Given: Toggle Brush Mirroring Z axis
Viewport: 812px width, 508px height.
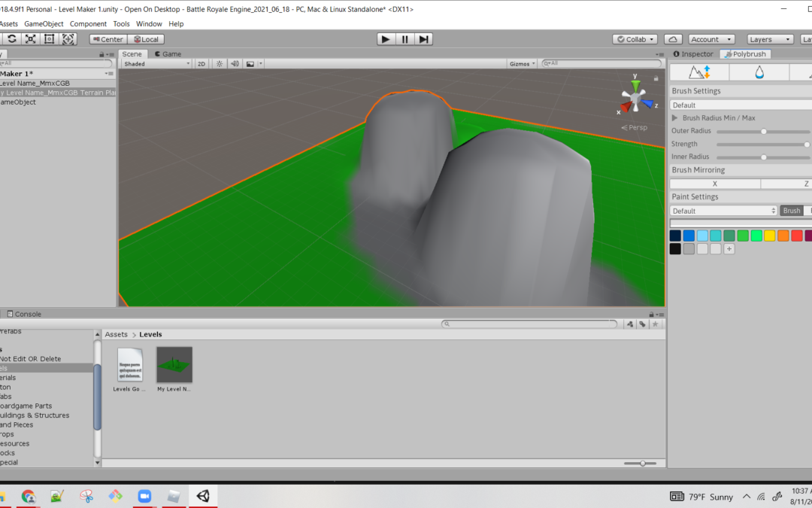Looking at the screenshot, I should (x=786, y=184).
